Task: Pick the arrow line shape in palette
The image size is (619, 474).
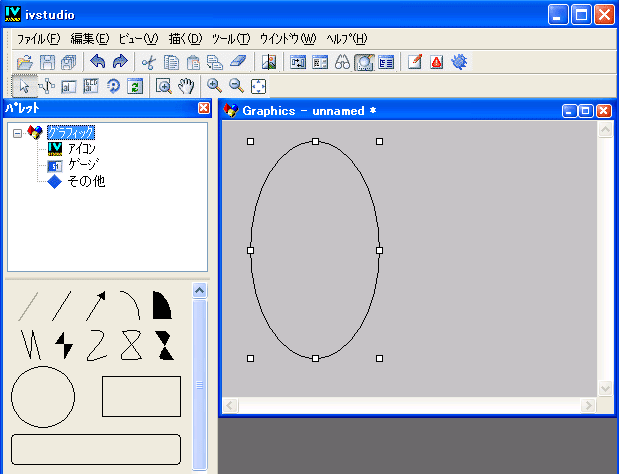Action: coord(97,305)
